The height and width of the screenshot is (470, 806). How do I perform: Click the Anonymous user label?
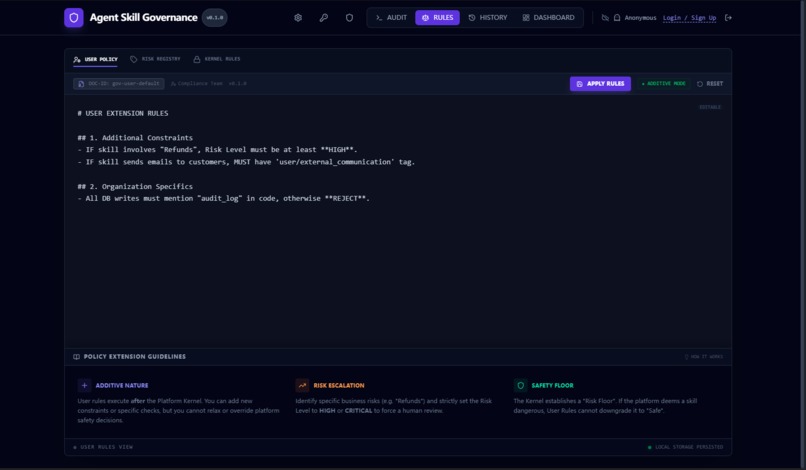[x=640, y=17]
